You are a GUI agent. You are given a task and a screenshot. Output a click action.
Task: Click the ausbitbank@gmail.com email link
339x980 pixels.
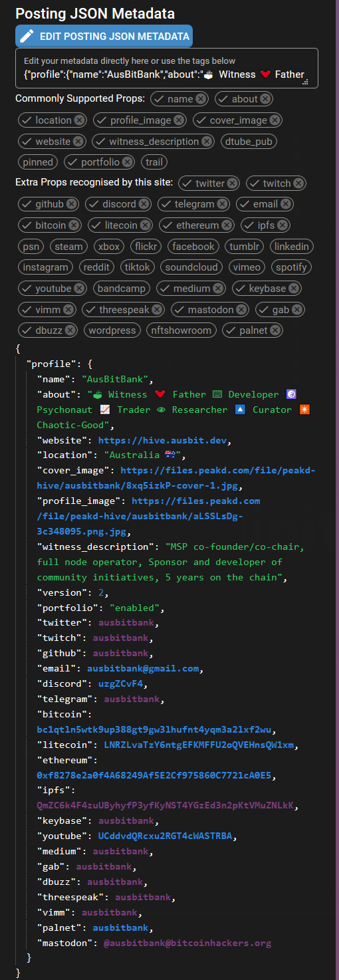(143, 668)
